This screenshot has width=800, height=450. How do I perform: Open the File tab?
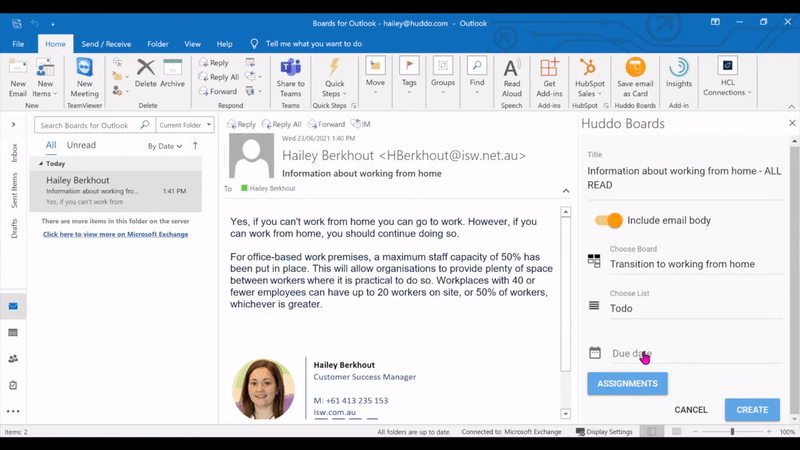[18, 44]
